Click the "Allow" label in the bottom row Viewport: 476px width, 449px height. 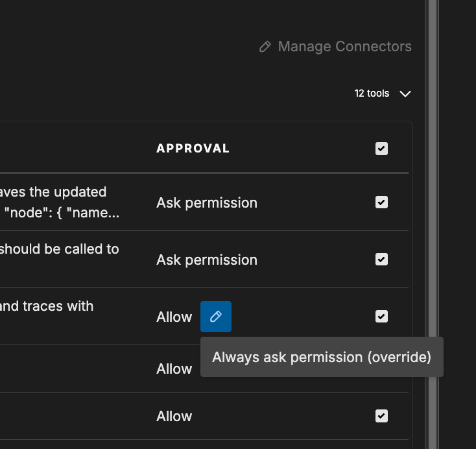coord(174,417)
